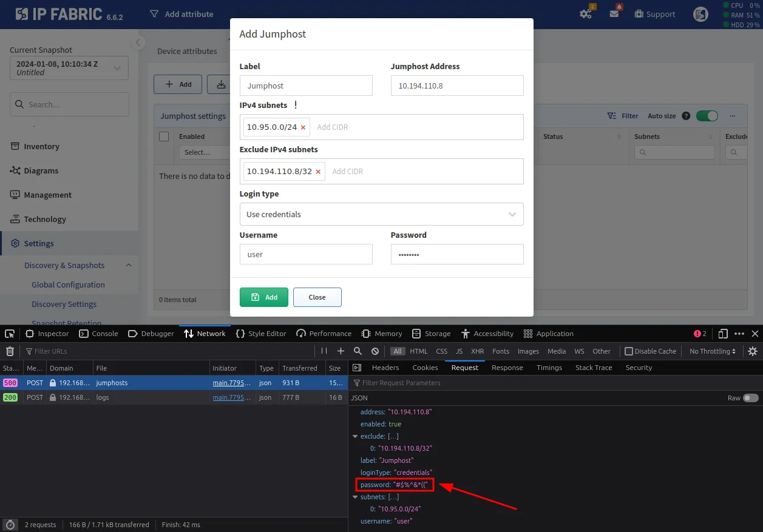This screenshot has height=532, width=763.
Task: Click the green Add button
Action: click(263, 297)
